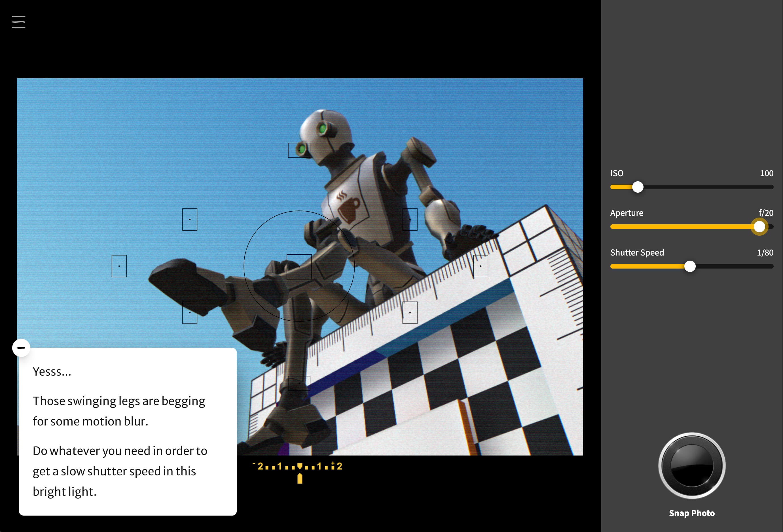Click the Shutter Speed slider handle
Image resolution: width=783 pixels, height=532 pixels.
(689, 266)
